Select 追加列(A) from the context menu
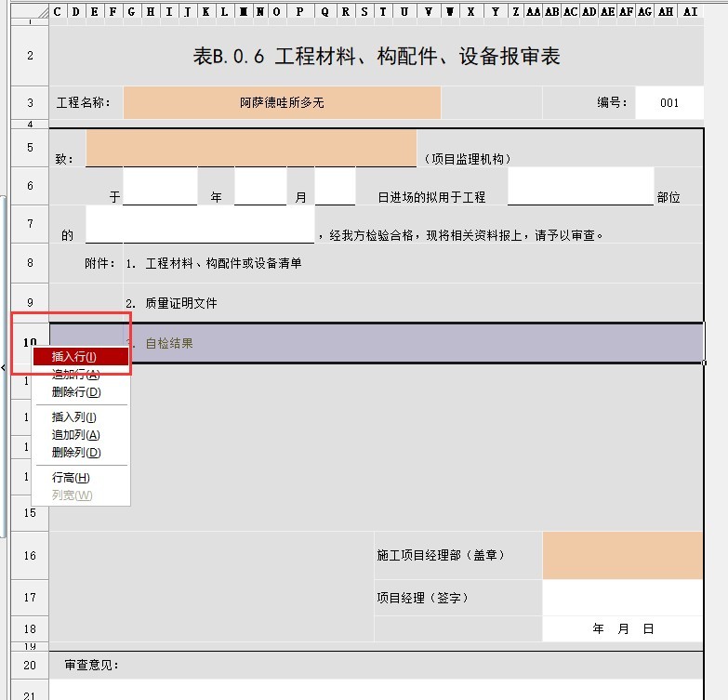Screen dimensions: 728x700 tap(75, 435)
